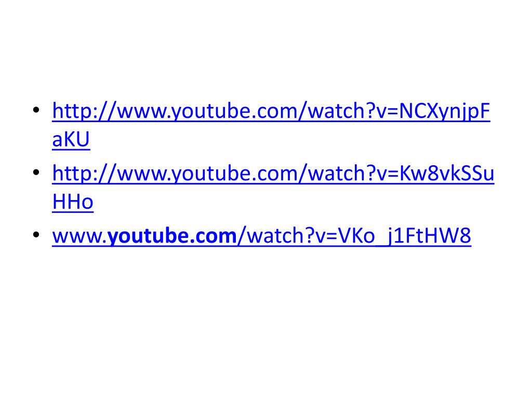This screenshot has width=532, height=399.
Task: Click the http:// prefix of second link
Action: click(84, 174)
